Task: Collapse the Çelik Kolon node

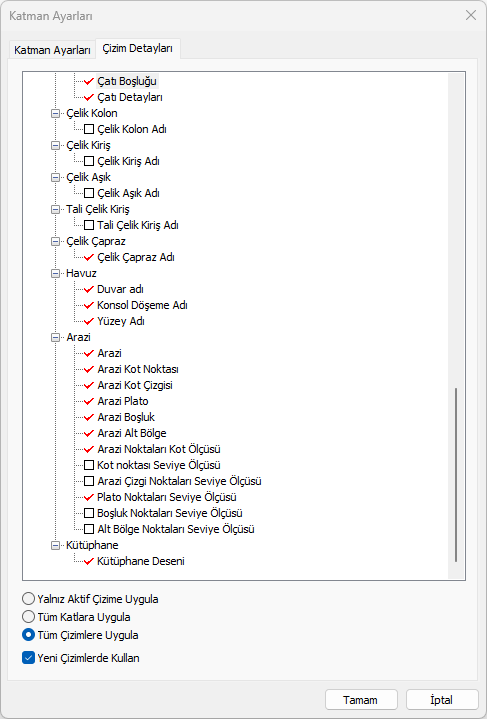Action: 55,114
